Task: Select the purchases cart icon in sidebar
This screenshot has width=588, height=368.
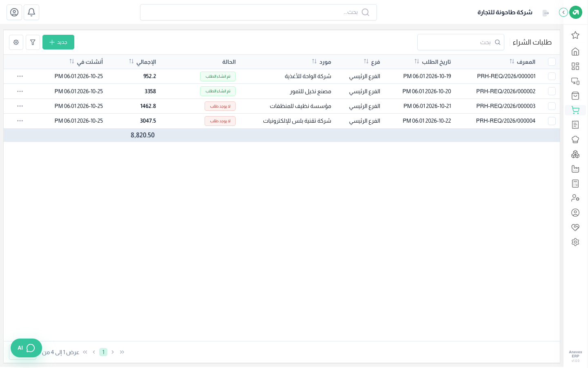Action: click(575, 110)
